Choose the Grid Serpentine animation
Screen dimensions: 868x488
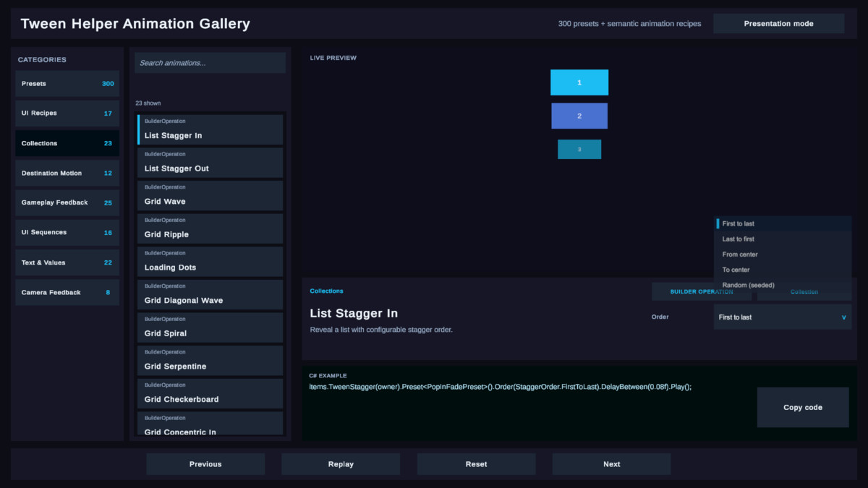pyautogui.click(x=210, y=361)
